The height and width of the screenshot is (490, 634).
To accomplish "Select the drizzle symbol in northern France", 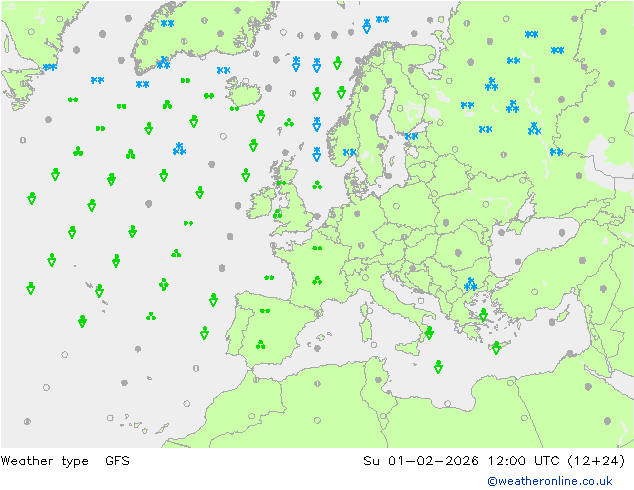I will 317,248.
